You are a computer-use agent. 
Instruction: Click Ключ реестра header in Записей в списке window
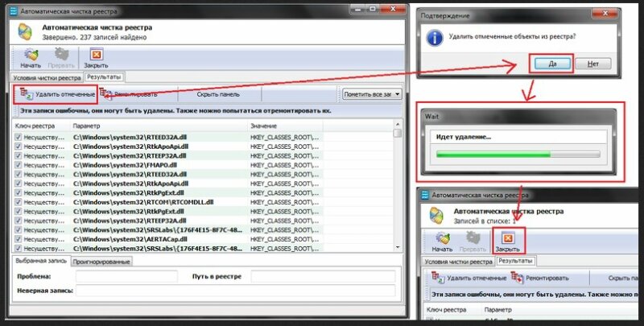[x=446, y=310]
